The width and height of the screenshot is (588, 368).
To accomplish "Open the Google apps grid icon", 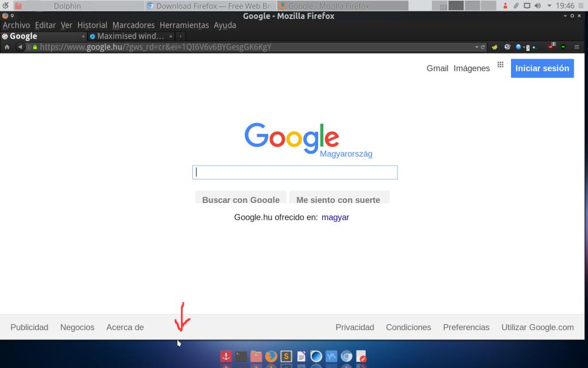I will pos(500,65).
